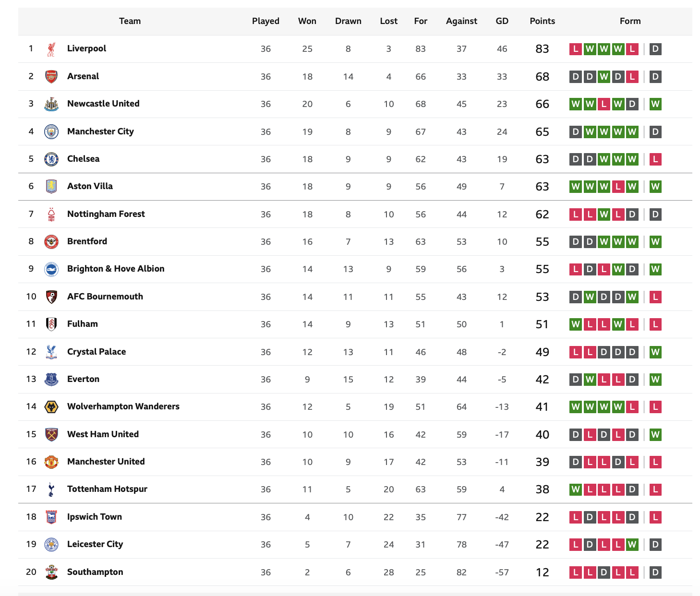Open the Chelsea crest icon
This screenshot has width=700, height=596.
[x=51, y=159]
